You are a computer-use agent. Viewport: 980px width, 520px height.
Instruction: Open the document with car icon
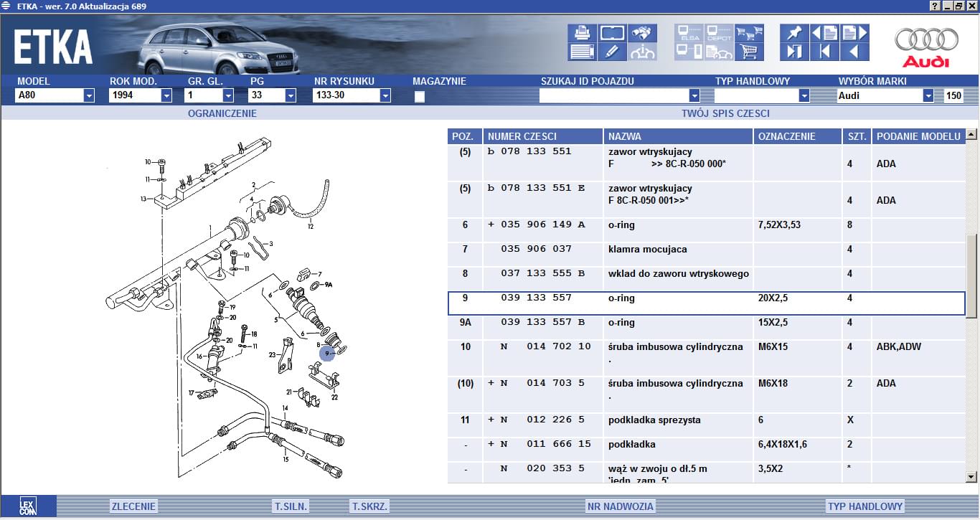point(719,52)
